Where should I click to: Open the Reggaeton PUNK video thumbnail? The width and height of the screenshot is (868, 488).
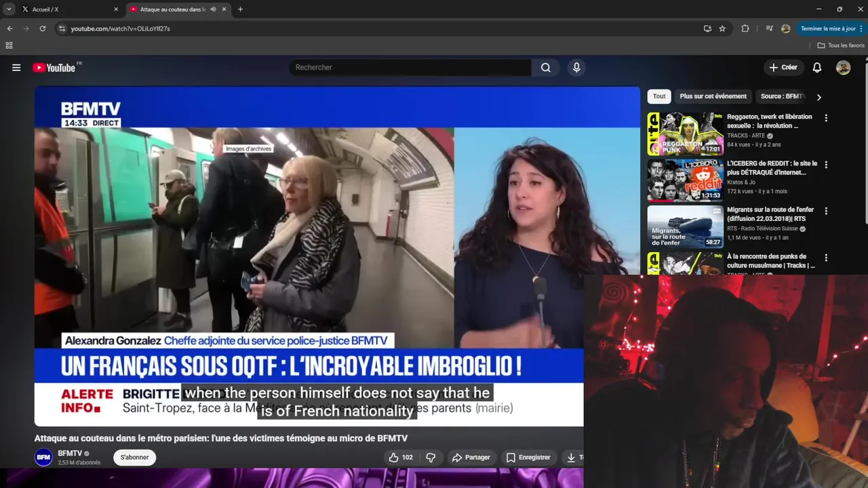click(x=685, y=134)
